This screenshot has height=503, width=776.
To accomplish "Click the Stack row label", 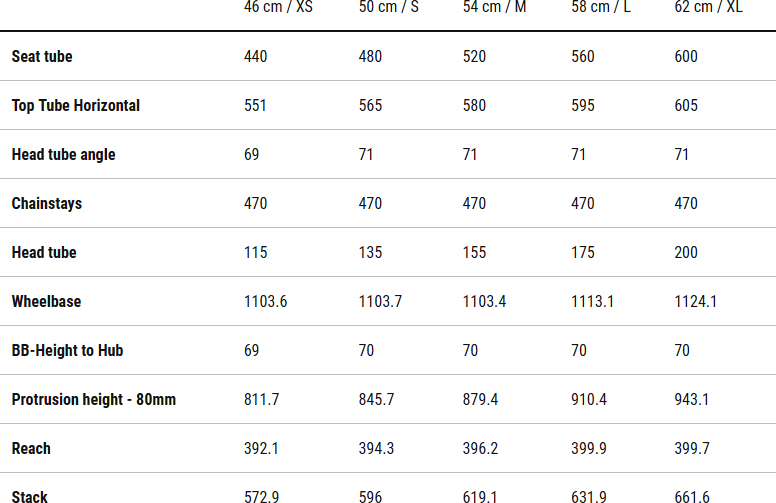I will click(30, 496).
